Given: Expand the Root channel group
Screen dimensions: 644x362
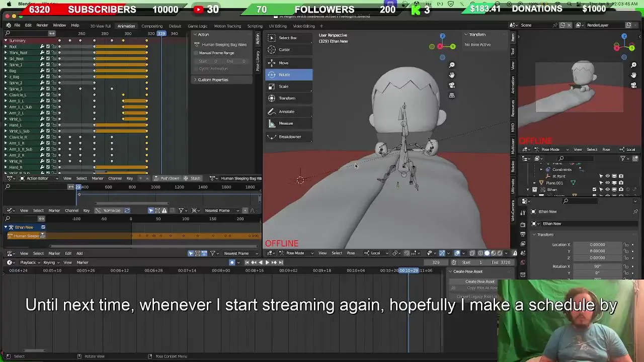Looking at the screenshot, I should [6, 47].
